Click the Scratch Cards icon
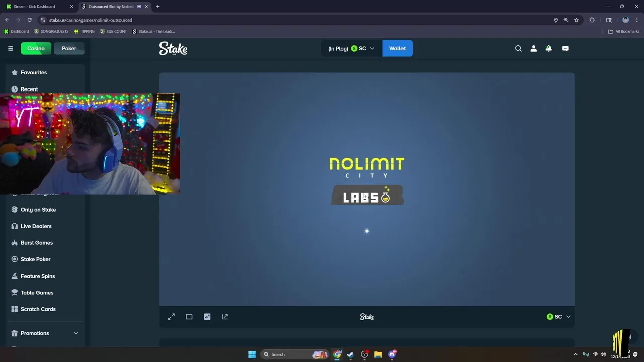This screenshot has height=362, width=644. 15,309
